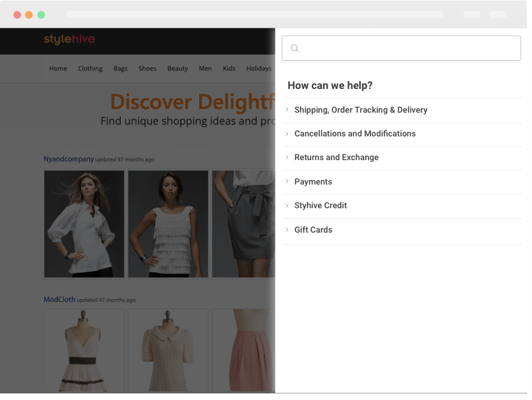
Task: Open ModCloth belted V-neck dress thumbnail
Action: coord(84,351)
